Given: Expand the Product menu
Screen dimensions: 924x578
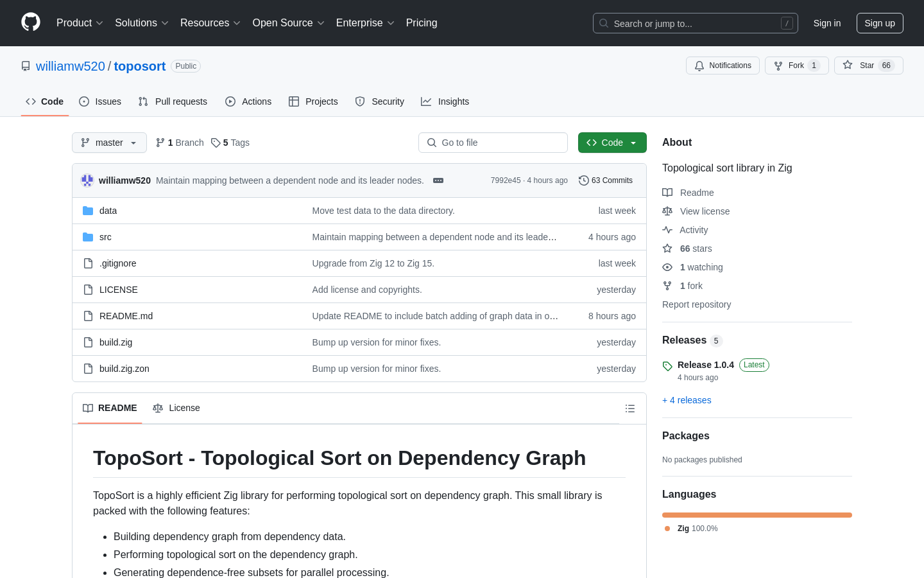Looking at the screenshot, I should [x=80, y=23].
